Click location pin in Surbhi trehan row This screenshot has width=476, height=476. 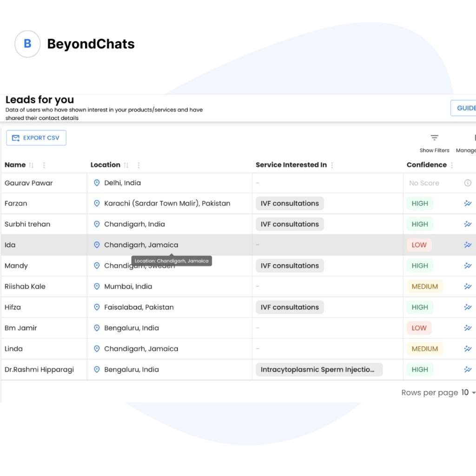pyautogui.click(x=97, y=224)
